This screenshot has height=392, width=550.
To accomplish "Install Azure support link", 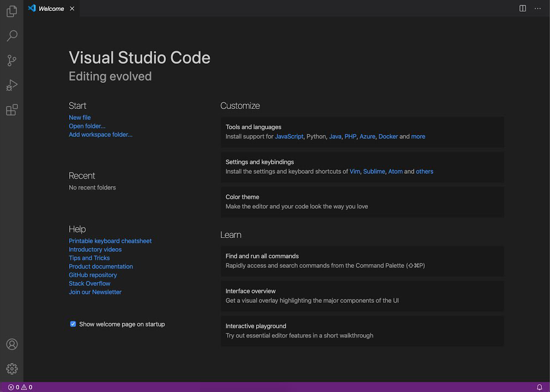I will coord(367,137).
